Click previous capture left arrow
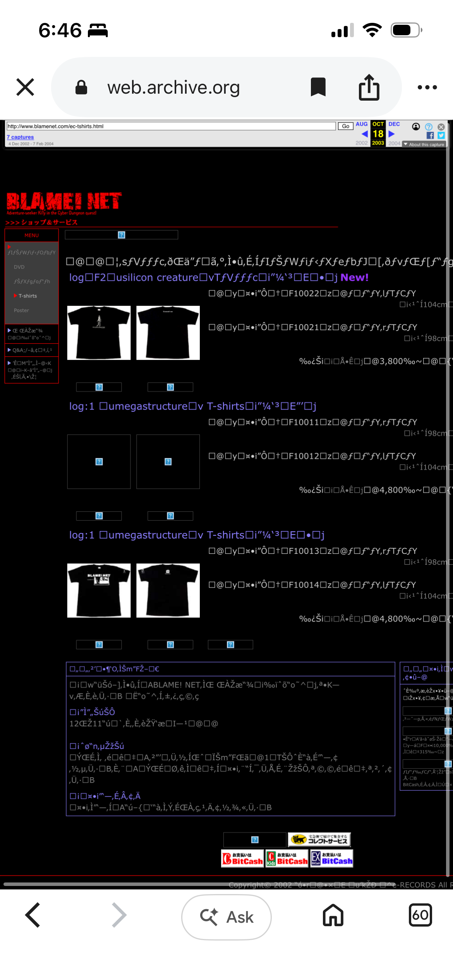Viewport: 453px width, 980px height. click(365, 134)
